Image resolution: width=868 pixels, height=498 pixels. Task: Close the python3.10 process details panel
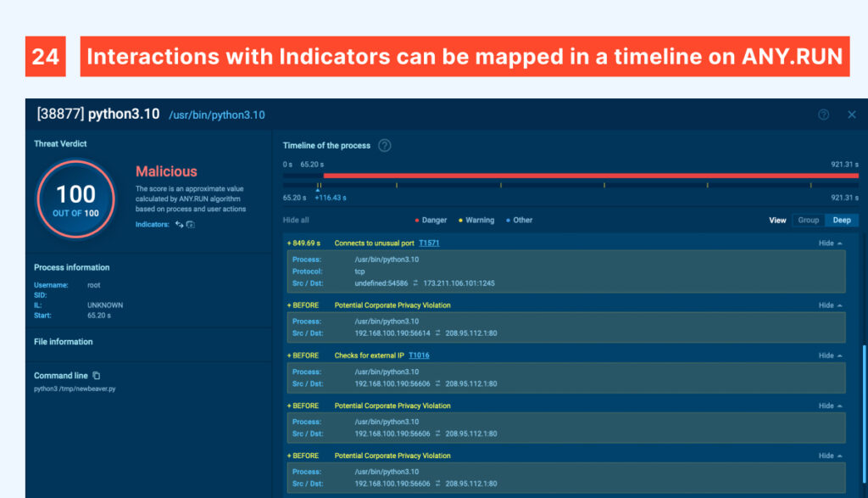tap(852, 115)
